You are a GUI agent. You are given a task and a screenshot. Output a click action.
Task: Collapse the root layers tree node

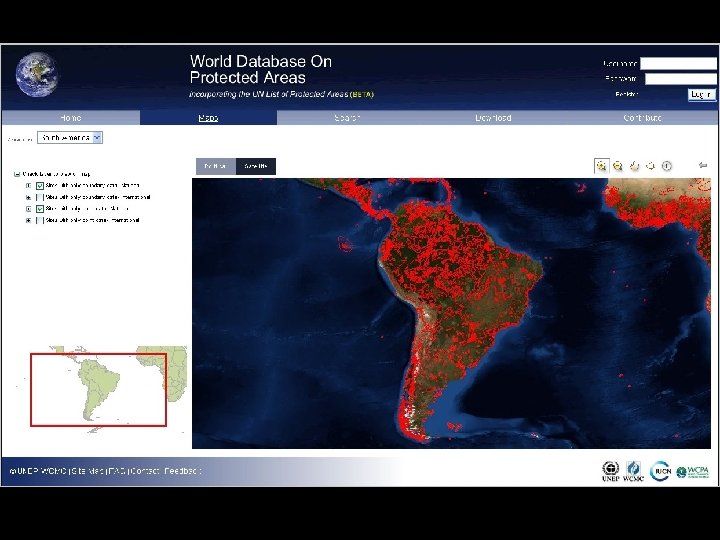point(17,174)
